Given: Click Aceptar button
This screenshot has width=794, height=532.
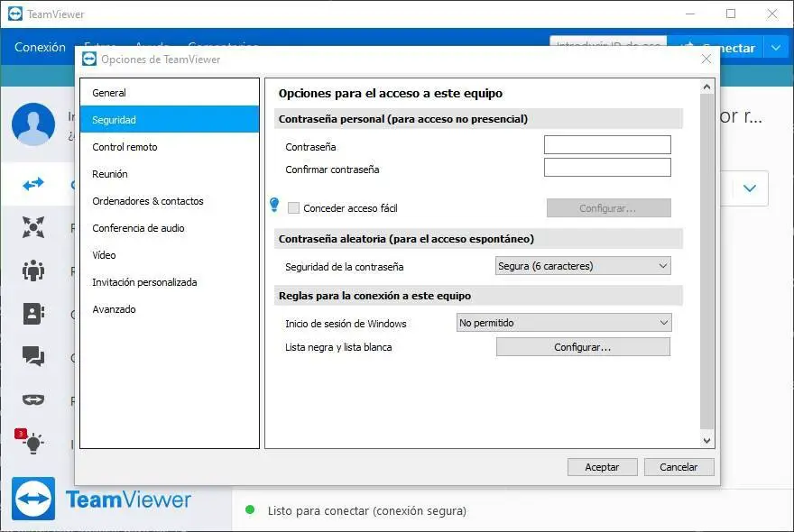Looking at the screenshot, I should point(602,467).
